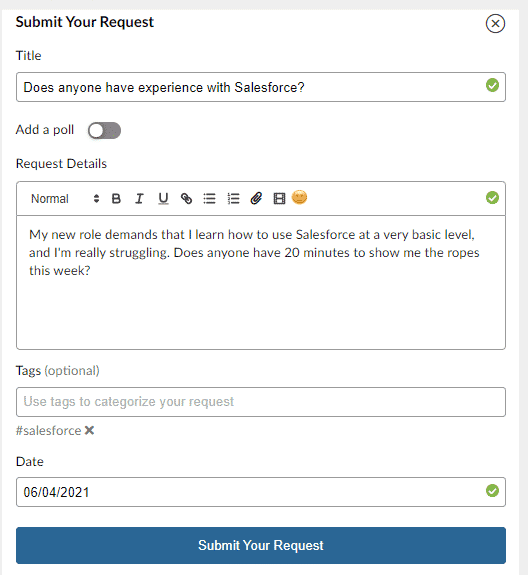The width and height of the screenshot is (528, 575).
Task: Insert a hyperlink via link icon
Action: coord(186,198)
